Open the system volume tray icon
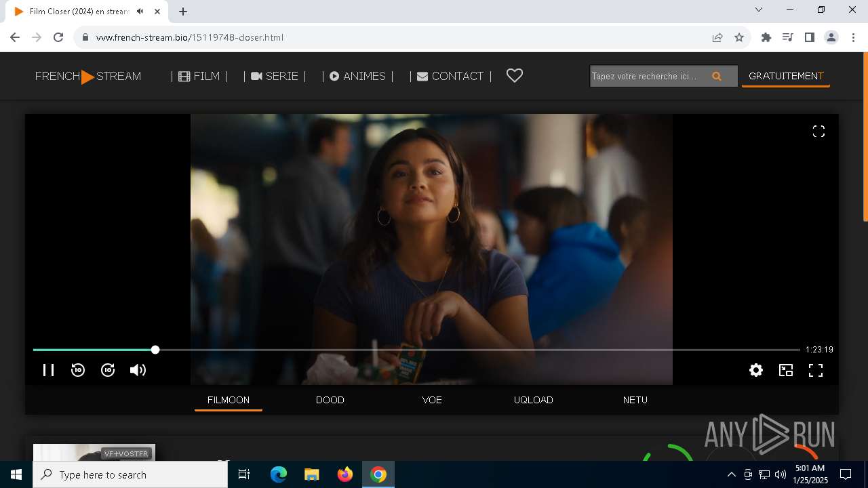 point(781,474)
